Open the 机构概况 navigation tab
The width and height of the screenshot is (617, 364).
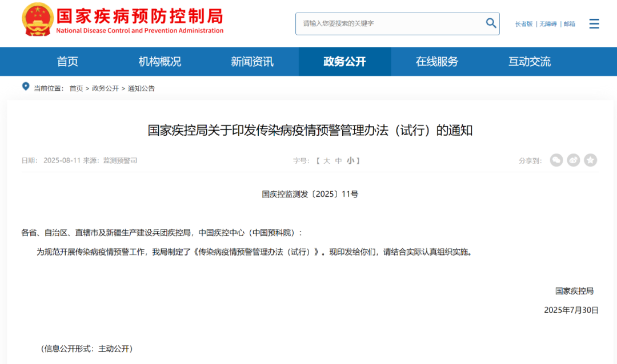(160, 62)
